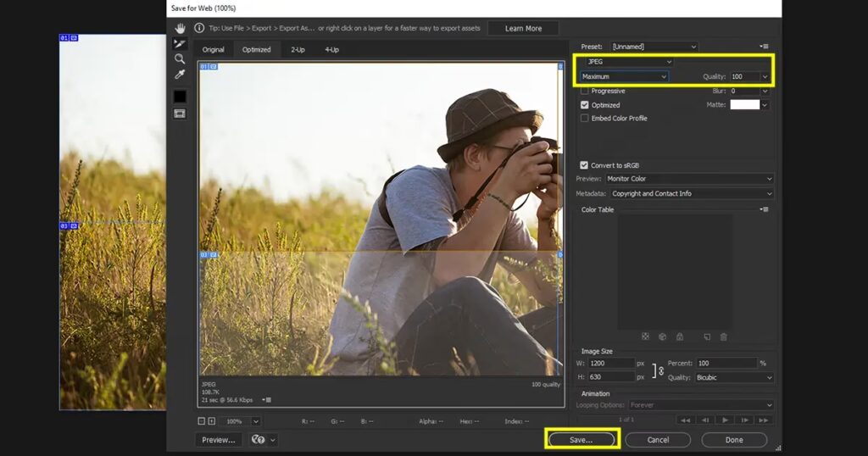The image size is (868, 456).
Task: Enable the Progressive checkbox
Action: pos(585,91)
